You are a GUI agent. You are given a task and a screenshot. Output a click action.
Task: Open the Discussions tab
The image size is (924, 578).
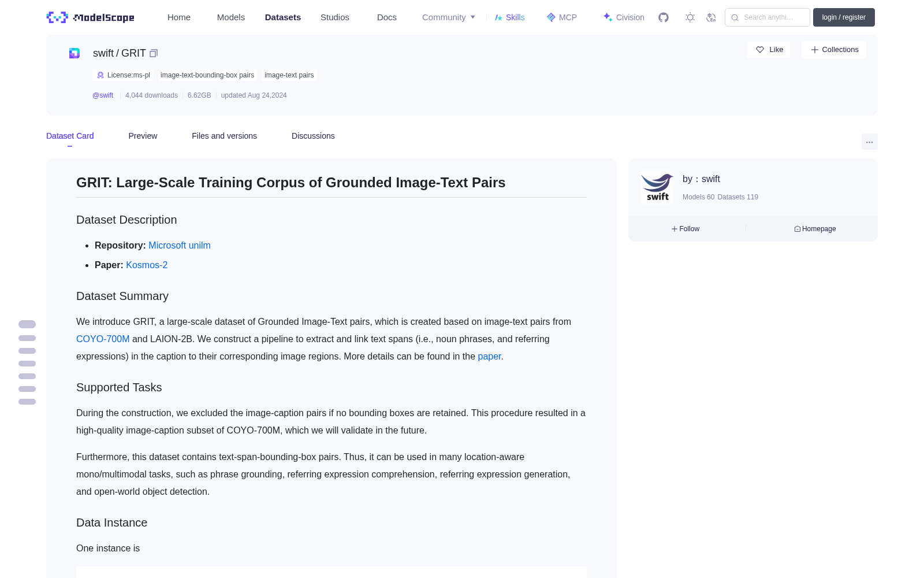[313, 136]
